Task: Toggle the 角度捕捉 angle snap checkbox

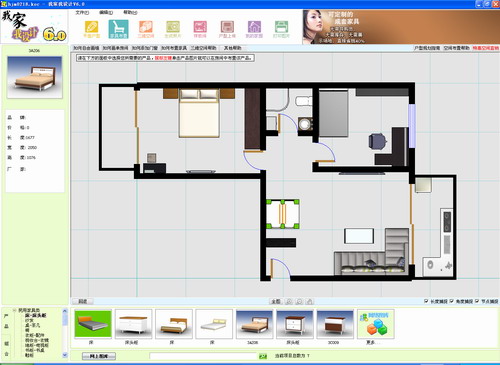Action: [x=452, y=301]
